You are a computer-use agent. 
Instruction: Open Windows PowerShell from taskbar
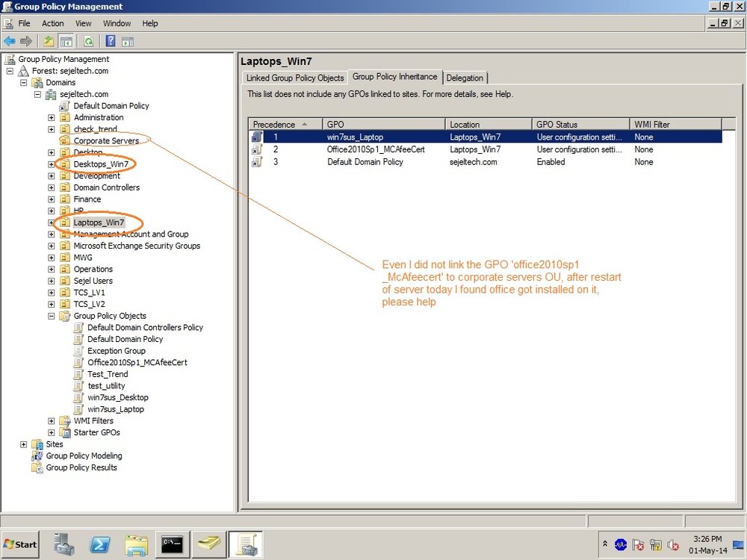(x=100, y=544)
